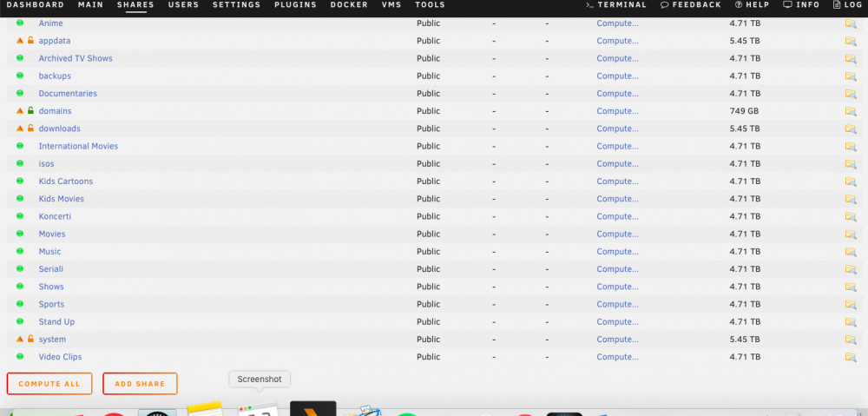The image size is (868, 416).
Task: Click the Add Share button
Action: point(140,384)
